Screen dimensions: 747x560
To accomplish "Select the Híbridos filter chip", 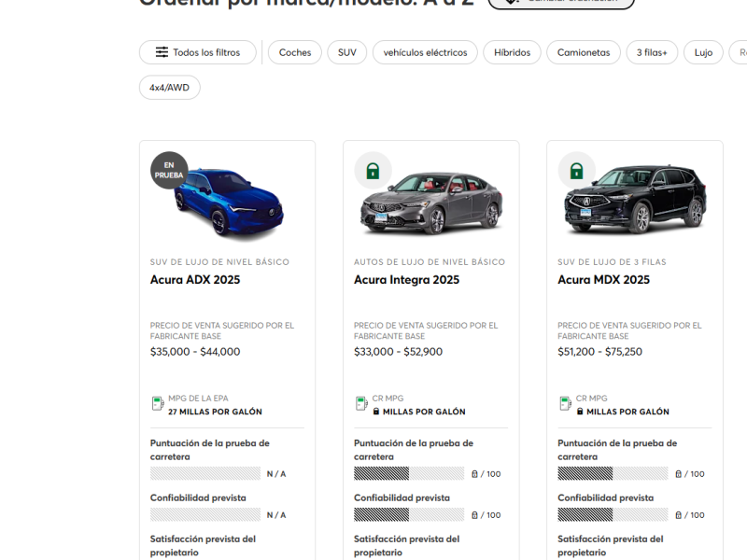I will [512, 52].
